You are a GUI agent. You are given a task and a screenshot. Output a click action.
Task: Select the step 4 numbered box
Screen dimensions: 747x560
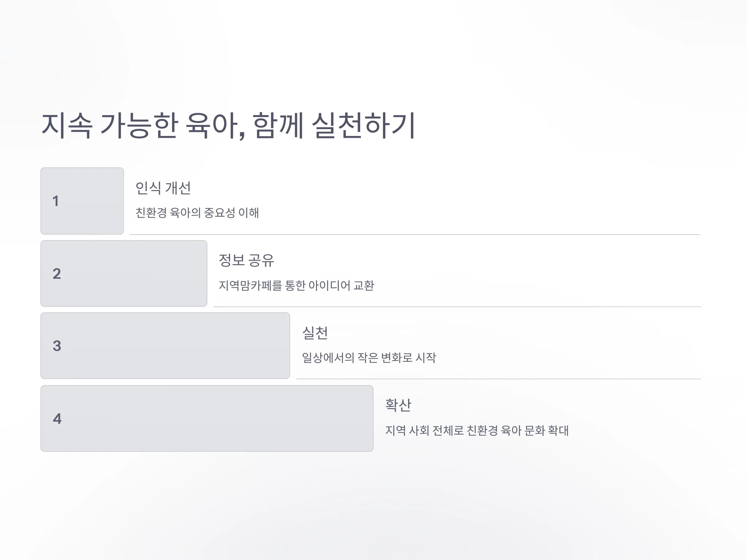tap(207, 418)
